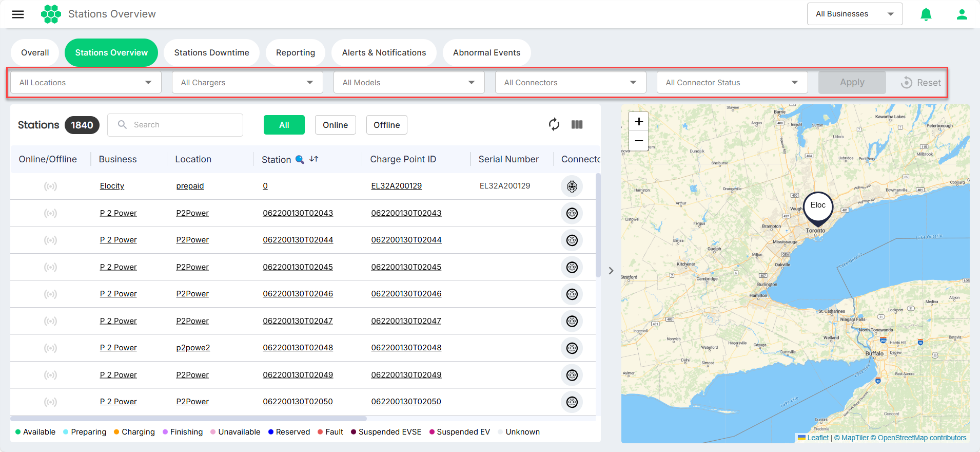Click the status signal icon for 062200130T02050
Screen dimensions: 980x452
coord(50,402)
